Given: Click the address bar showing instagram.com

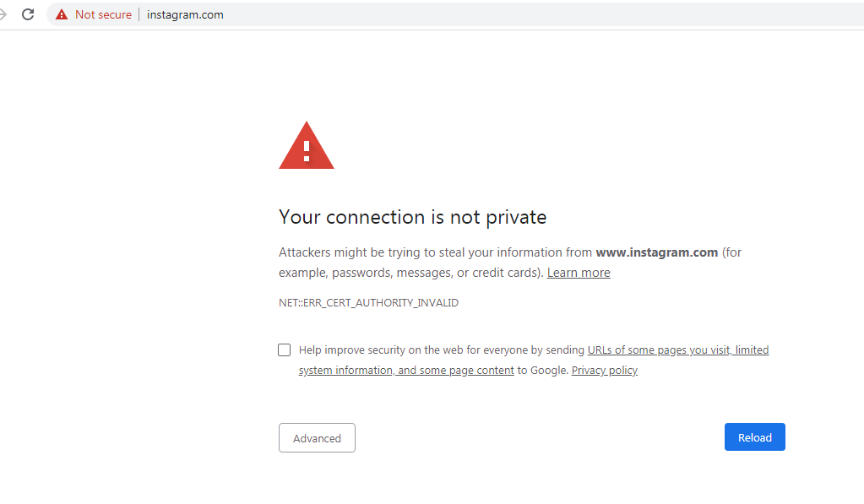Looking at the screenshot, I should point(185,14).
